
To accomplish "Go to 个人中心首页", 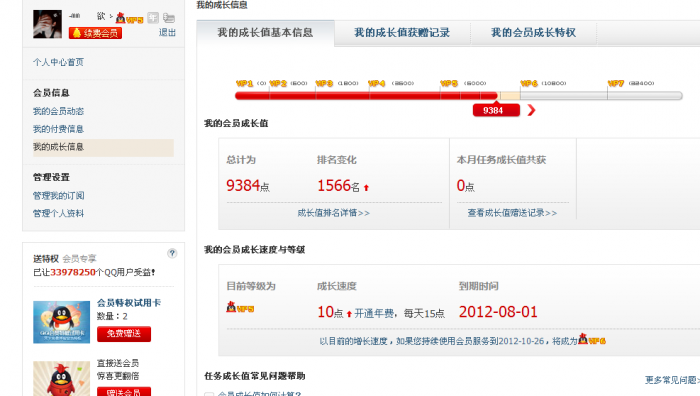I will (x=58, y=62).
